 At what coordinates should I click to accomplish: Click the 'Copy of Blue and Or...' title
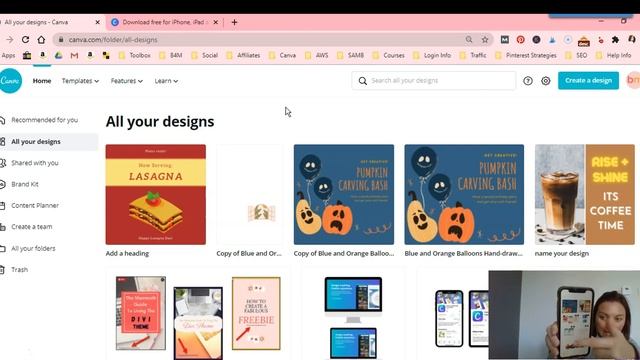pyautogui.click(x=249, y=253)
